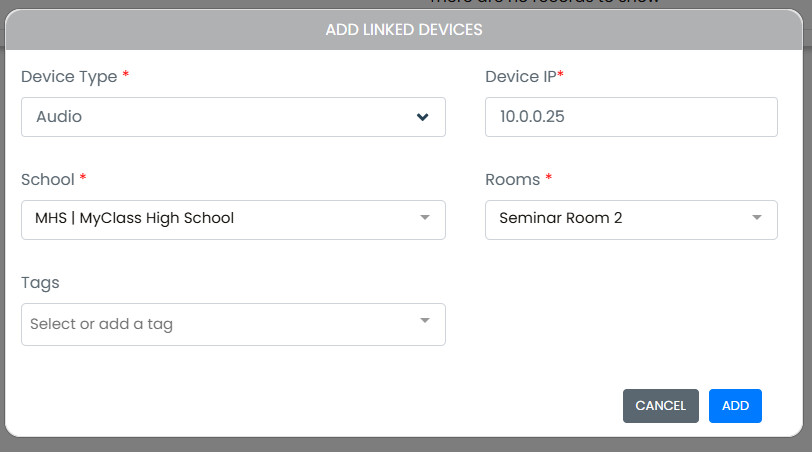Screen dimensions: 812x452
Task: Click the MHS | MyClass High School selection
Action: [x=135, y=218]
